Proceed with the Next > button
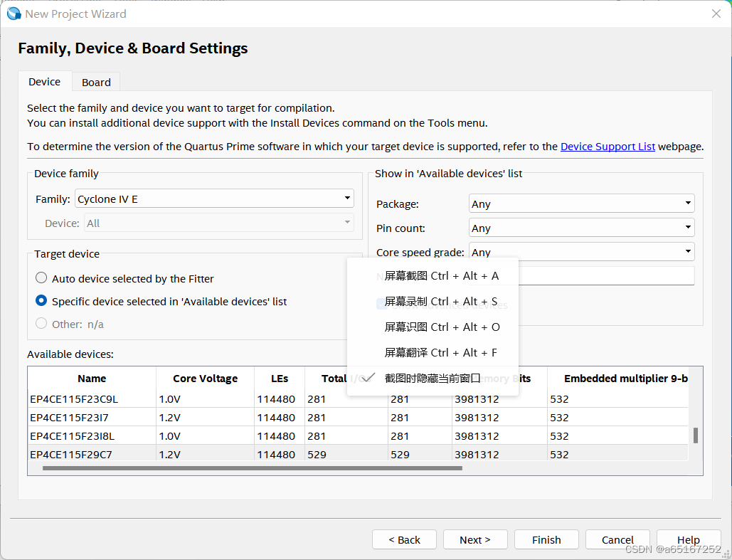 click(475, 539)
